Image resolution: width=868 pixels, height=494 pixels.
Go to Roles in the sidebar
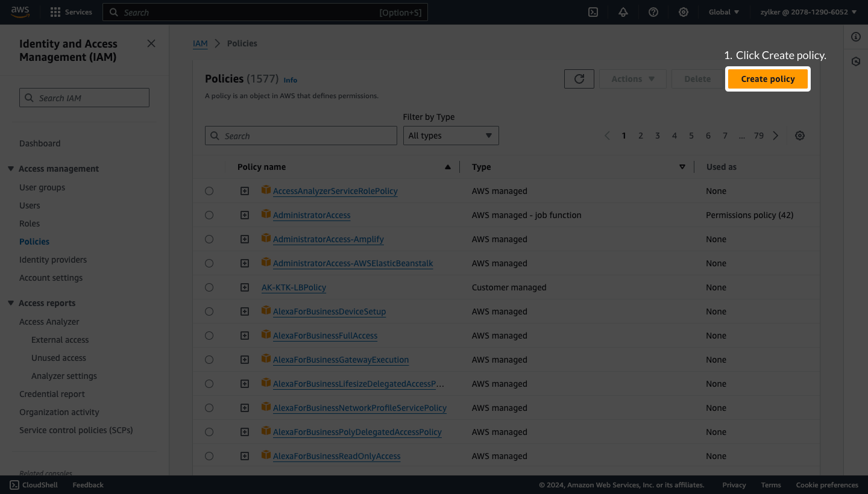click(x=30, y=224)
